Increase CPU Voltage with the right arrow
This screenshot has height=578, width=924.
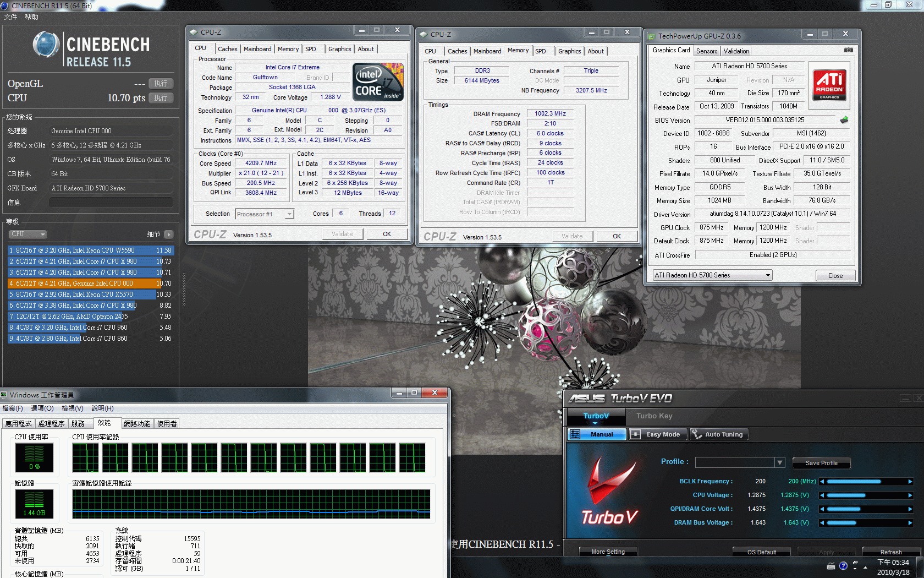click(x=910, y=495)
